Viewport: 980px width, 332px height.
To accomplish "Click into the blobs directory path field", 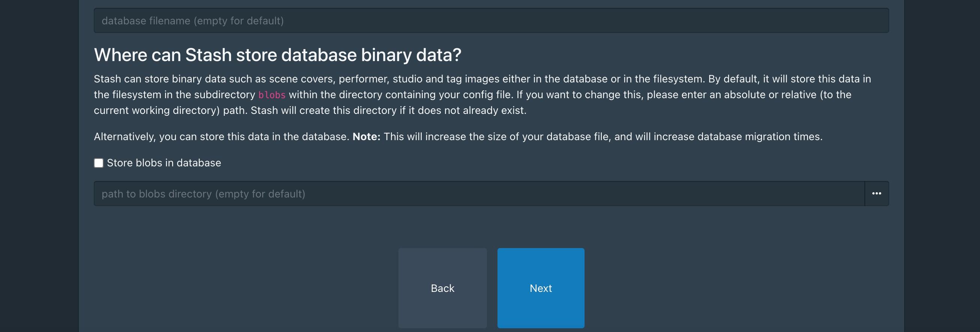I will click(479, 194).
